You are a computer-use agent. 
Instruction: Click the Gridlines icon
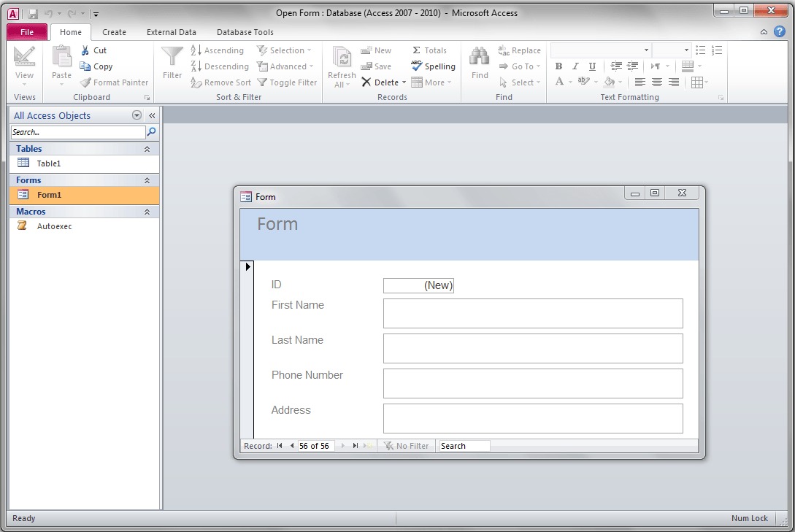[697, 82]
